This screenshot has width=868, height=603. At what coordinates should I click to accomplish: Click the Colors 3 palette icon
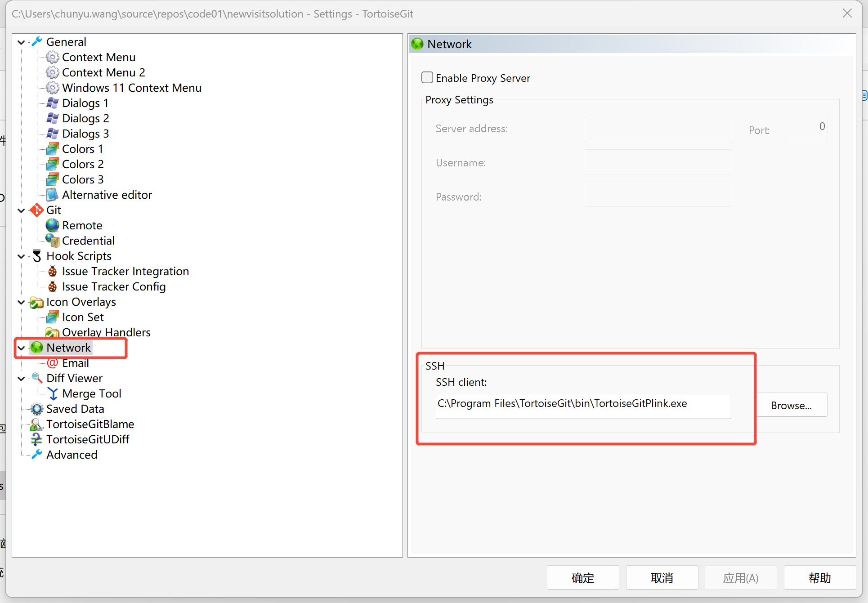pyautogui.click(x=53, y=179)
